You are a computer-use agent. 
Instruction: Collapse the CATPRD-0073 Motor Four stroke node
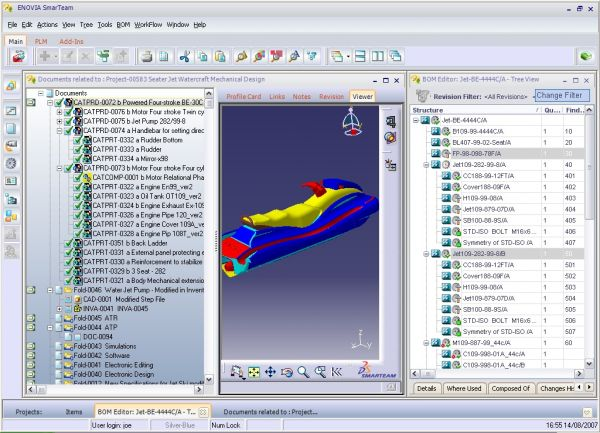(59, 168)
